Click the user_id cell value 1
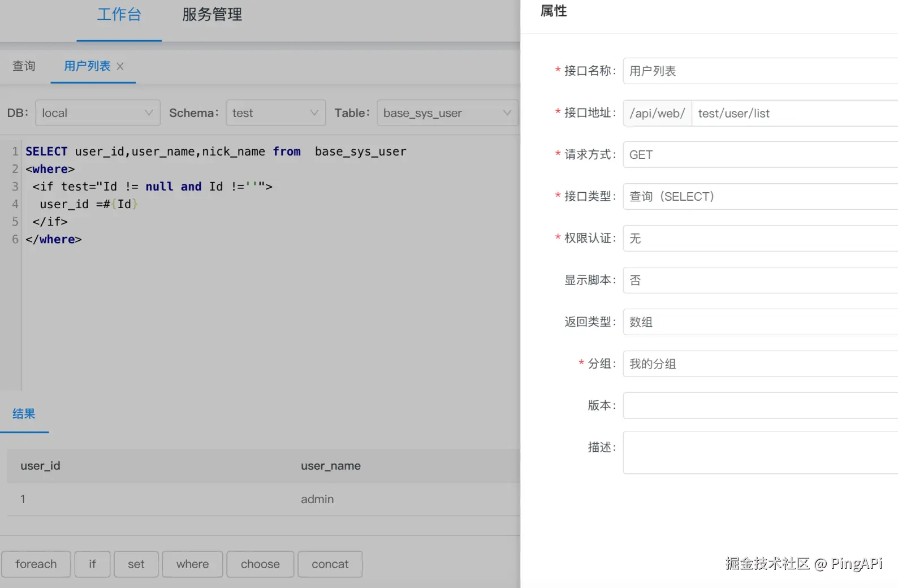 click(x=23, y=499)
